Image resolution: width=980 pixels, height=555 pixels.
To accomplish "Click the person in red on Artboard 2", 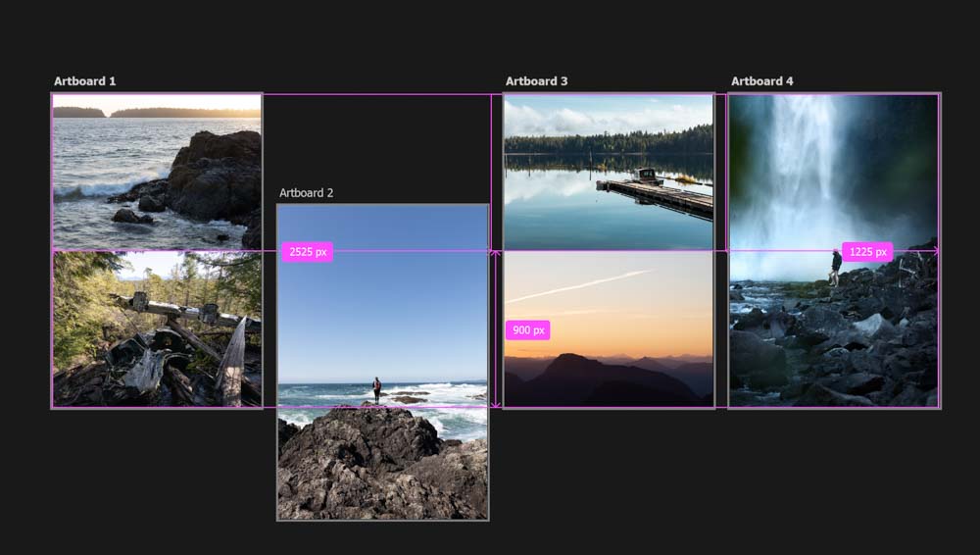I will coord(376,389).
